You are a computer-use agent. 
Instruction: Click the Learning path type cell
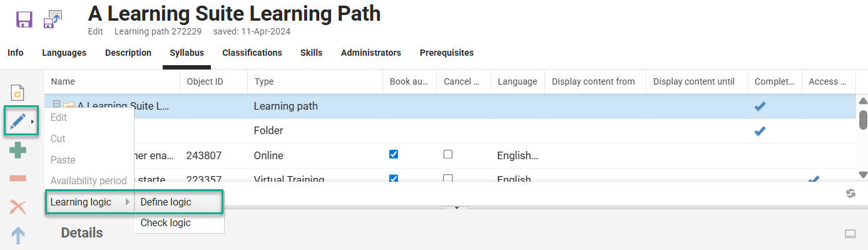[x=286, y=106]
